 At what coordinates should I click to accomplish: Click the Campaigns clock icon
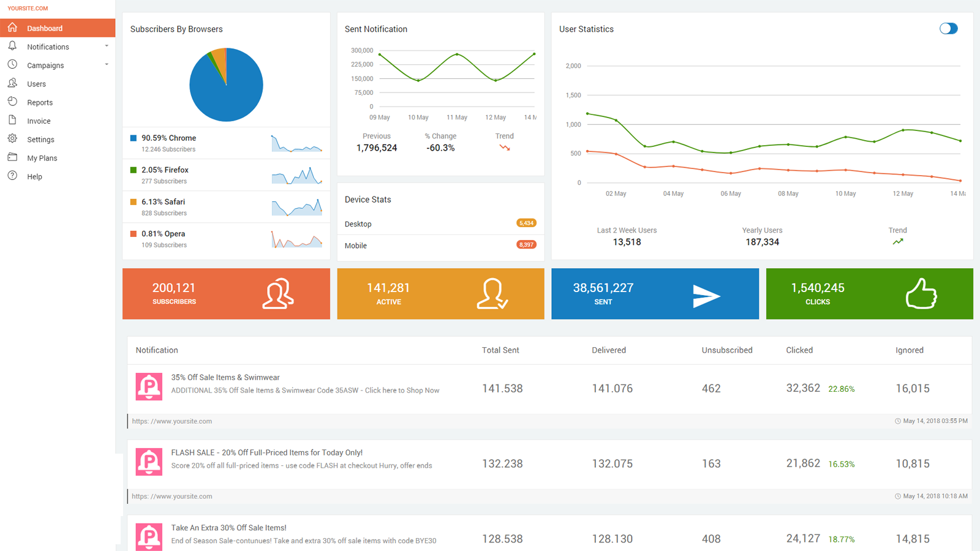tap(12, 64)
